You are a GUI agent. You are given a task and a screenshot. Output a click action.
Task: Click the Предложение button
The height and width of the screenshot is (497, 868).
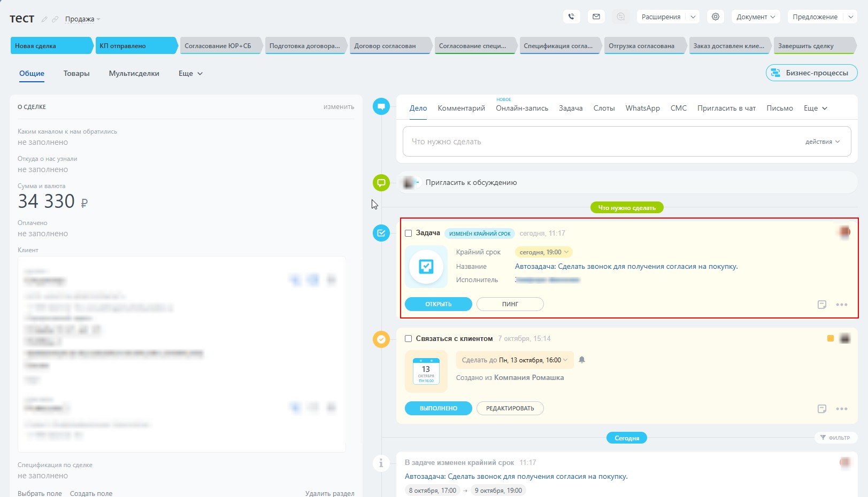[x=815, y=17]
